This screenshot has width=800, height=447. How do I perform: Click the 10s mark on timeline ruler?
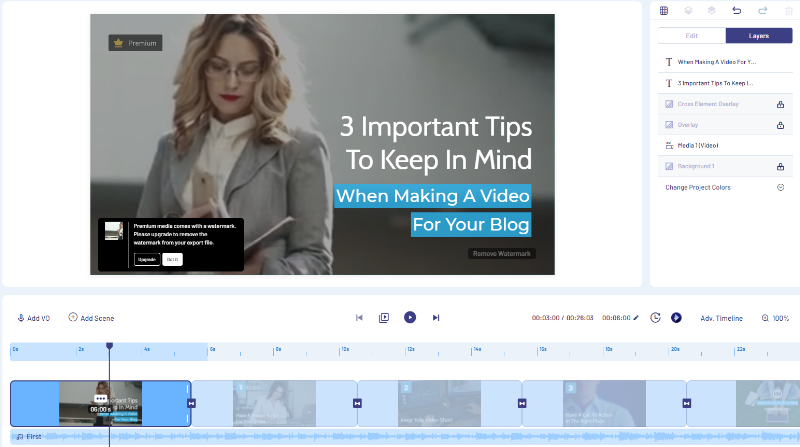click(x=345, y=350)
